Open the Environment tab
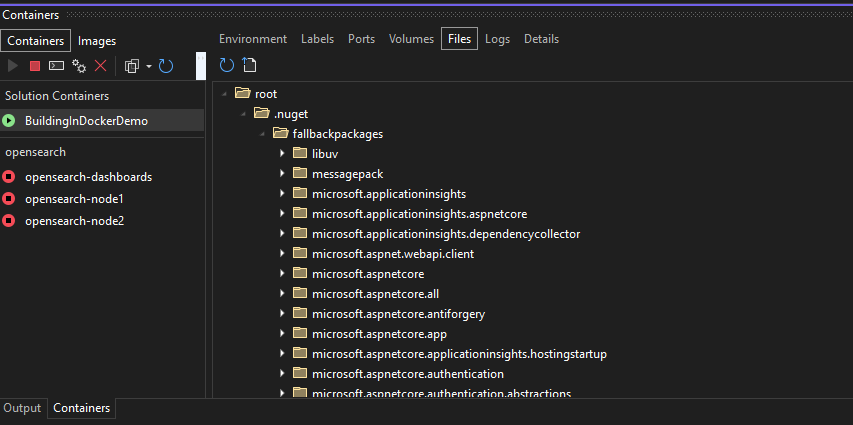 pos(253,39)
